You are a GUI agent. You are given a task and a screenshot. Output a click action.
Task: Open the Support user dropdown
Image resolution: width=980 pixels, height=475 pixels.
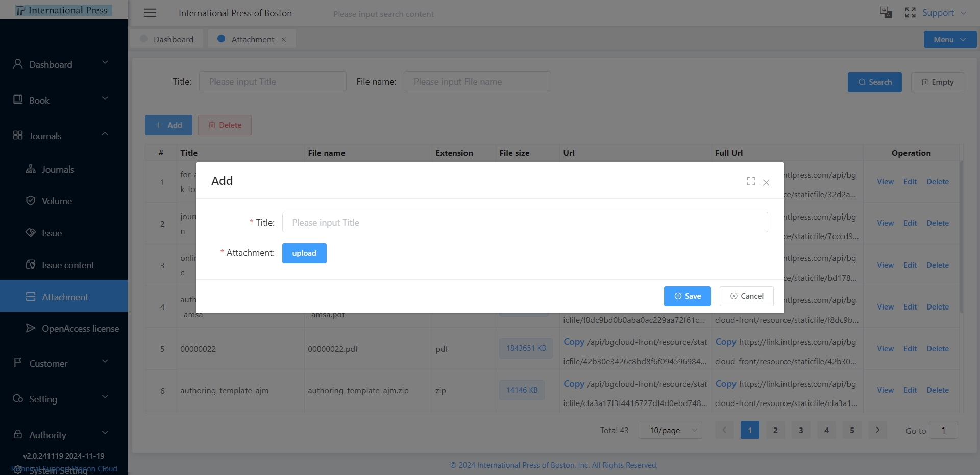coord(944,13)
